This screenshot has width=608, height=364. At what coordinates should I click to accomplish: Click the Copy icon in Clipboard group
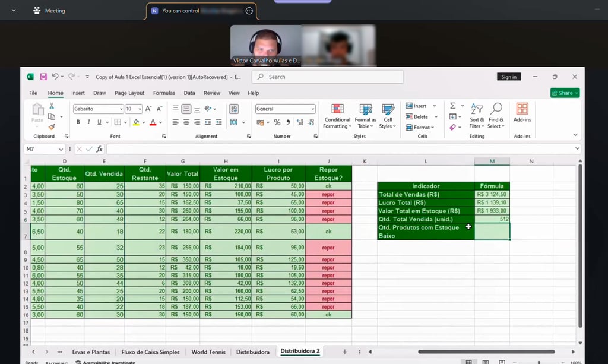[52, 116]
